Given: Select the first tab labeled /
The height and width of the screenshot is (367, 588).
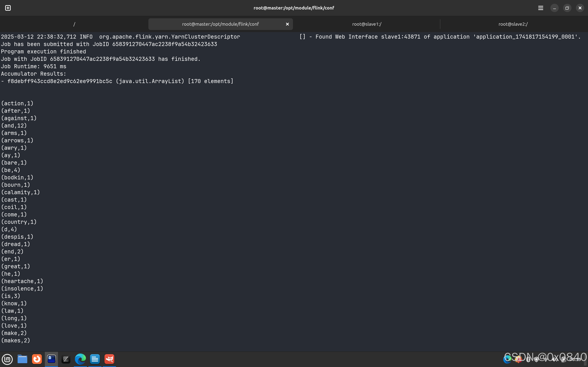Looking at the screenshot, I should click(x=74, y=24).
